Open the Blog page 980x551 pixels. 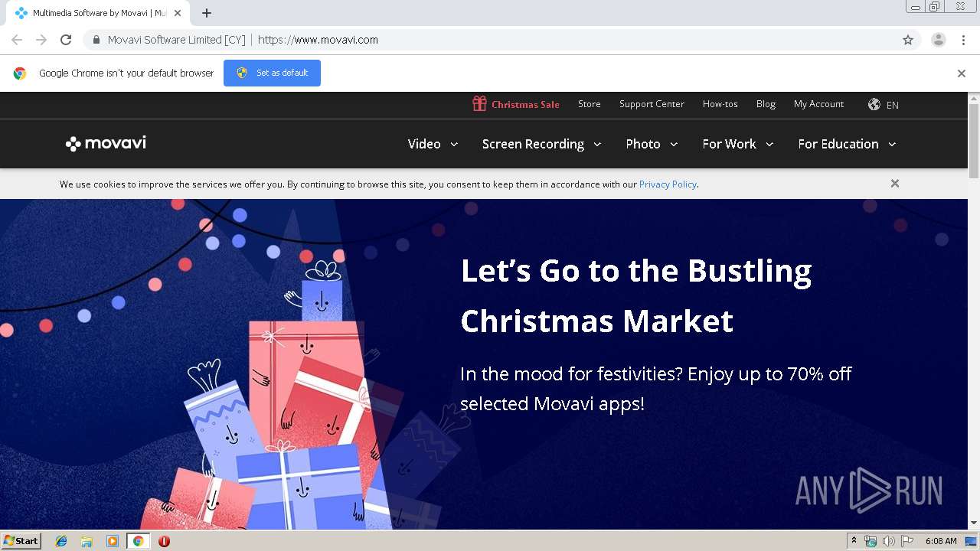pyautogui.click(x=766, y=104)
